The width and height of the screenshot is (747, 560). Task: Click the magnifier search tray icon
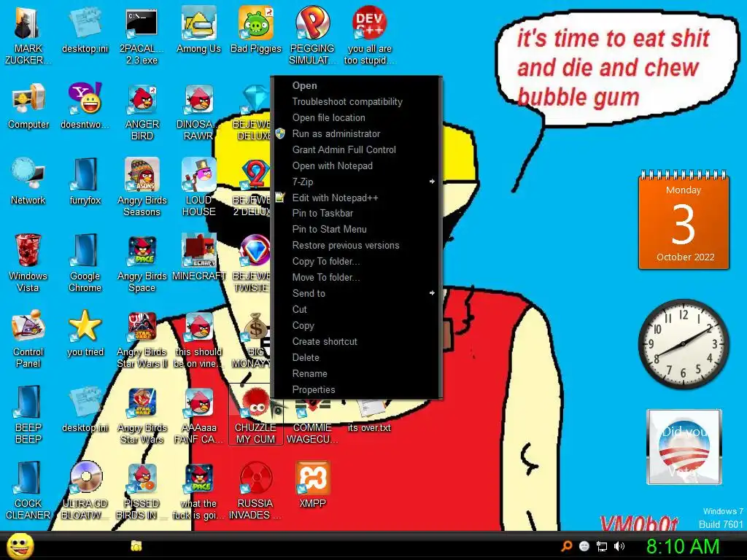(566, 546)
